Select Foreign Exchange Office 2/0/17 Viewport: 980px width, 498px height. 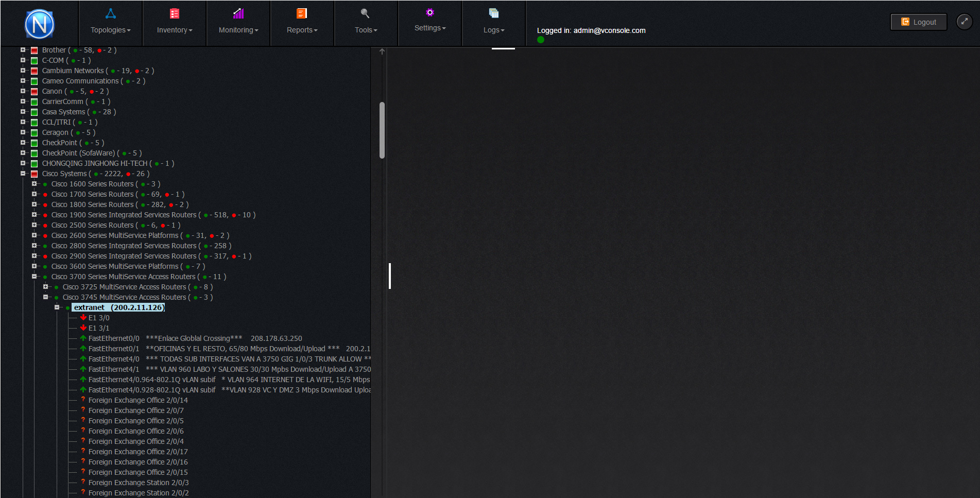click(x=138, y=452)
